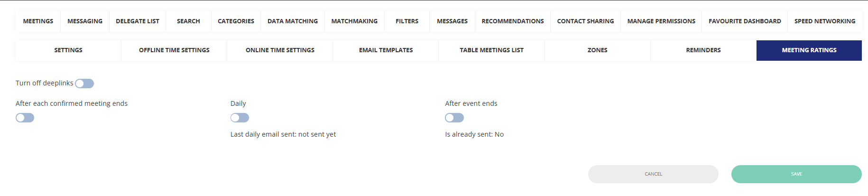The height and width of the screenshot is (196, 868).
Task: Open the Data Matching tab
Action: tap(293, 21)
